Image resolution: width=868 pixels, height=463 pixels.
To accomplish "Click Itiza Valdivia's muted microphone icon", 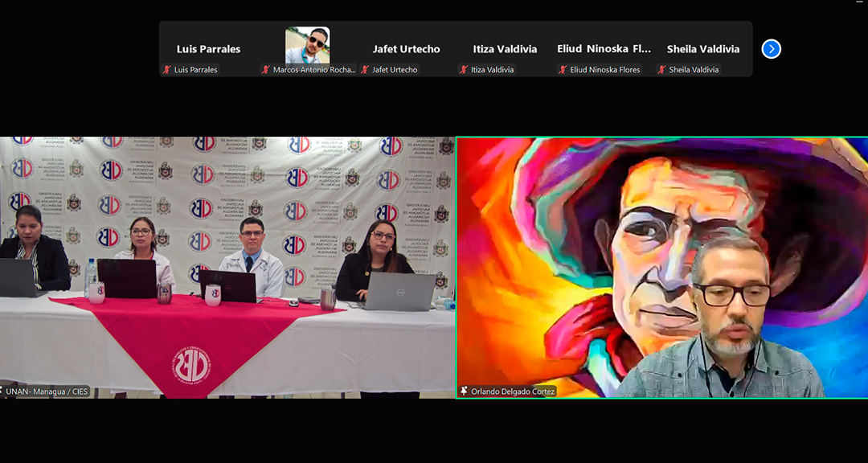I will [x=464, y=70].
